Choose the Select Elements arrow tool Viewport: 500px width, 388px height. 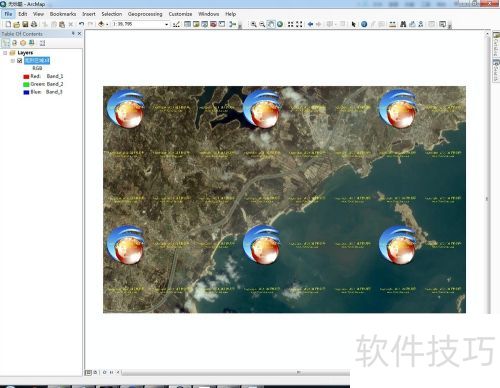[354, 24]
